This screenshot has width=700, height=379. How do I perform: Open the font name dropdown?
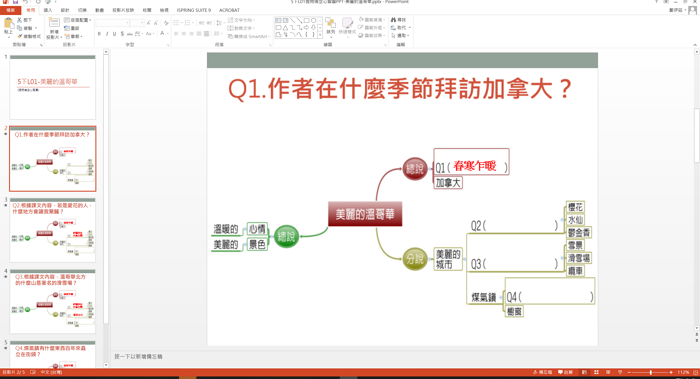tap(127, 23)
